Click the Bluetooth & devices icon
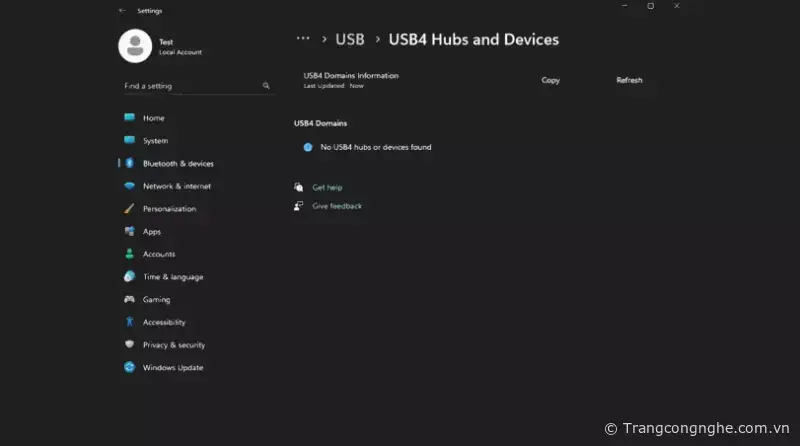Screen dimensions: 800x446 (129, 163)
